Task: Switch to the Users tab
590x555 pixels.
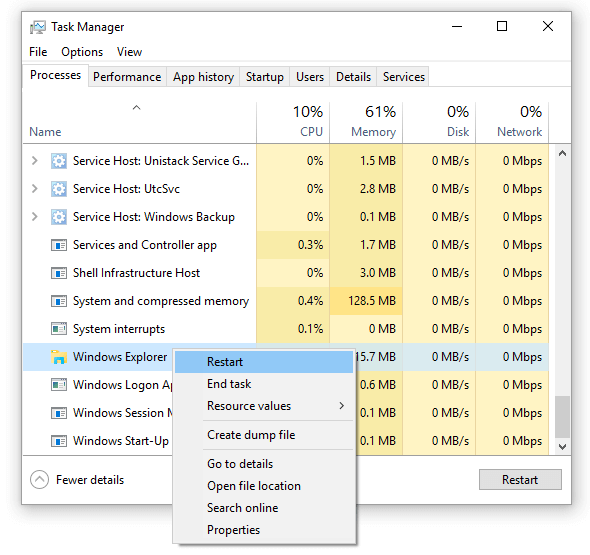Action: point(310,77)
